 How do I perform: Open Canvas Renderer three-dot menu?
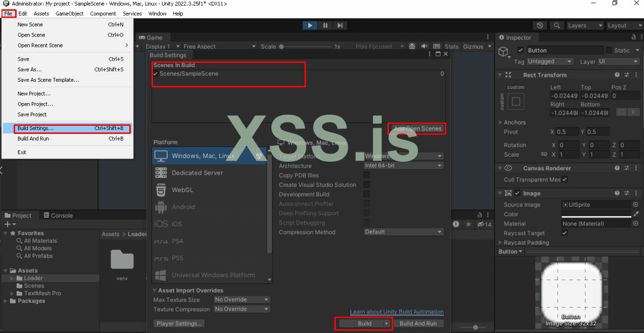[x=635, y=168]
